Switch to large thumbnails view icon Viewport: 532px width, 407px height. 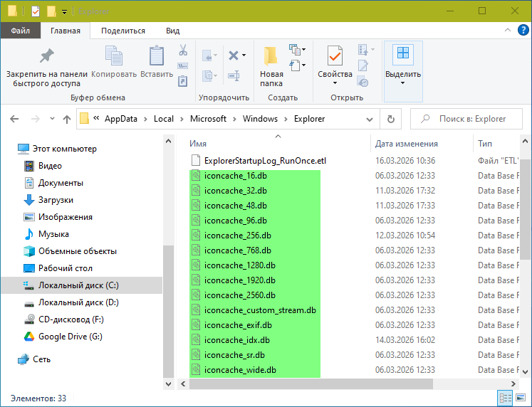click(x=522, y=398)
